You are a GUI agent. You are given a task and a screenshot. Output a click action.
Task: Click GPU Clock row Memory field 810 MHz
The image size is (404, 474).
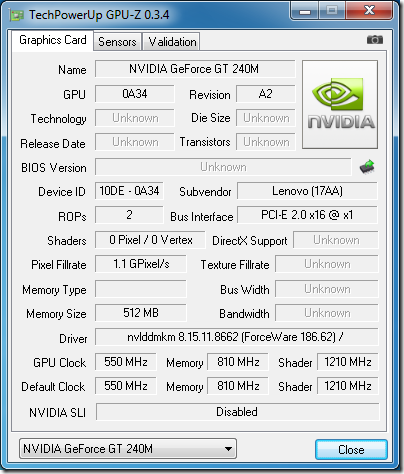[238, 362]
